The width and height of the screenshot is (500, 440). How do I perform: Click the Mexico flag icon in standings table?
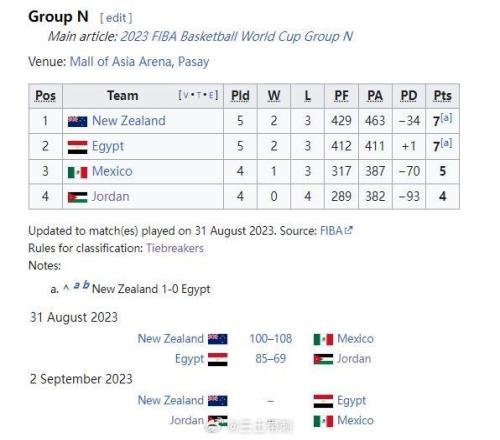pos(77,172)
